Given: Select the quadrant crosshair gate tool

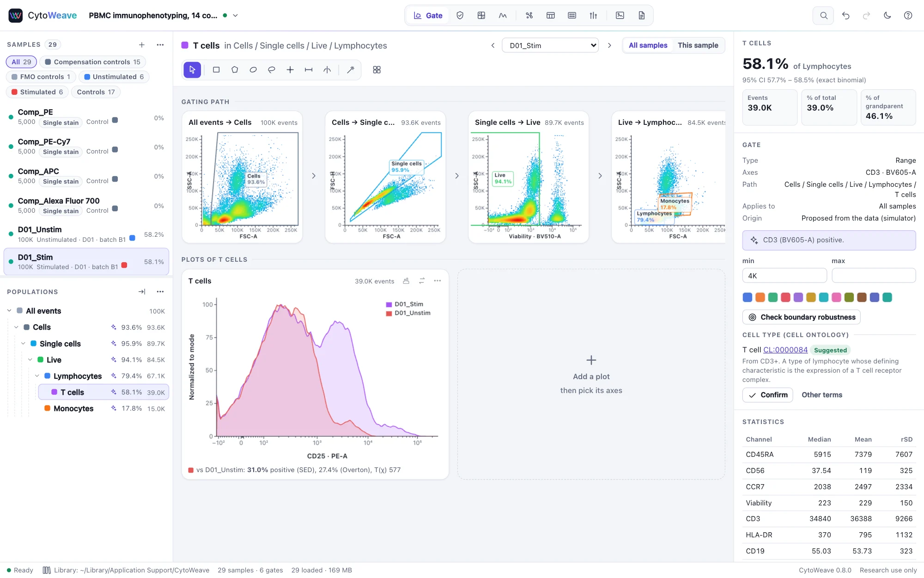Looking at the screenshot, I should (x=290, y=70).
